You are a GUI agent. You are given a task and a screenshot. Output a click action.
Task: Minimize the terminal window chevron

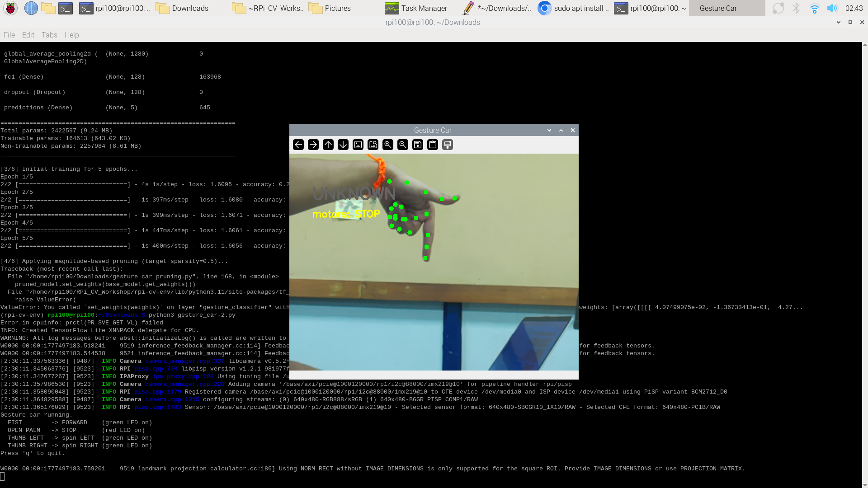pos(839,22)
